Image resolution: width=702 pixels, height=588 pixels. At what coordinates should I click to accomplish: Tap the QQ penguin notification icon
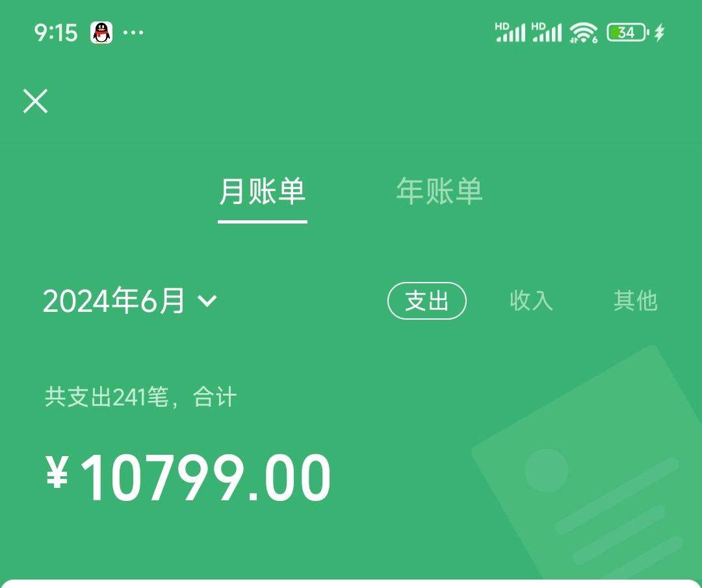point(101,32)
